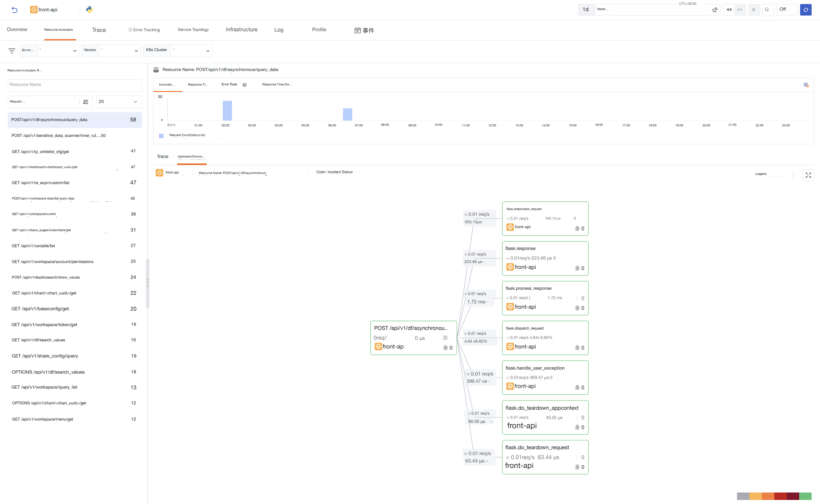Switch to the Trace sub-tab

(x=163, y=156)
